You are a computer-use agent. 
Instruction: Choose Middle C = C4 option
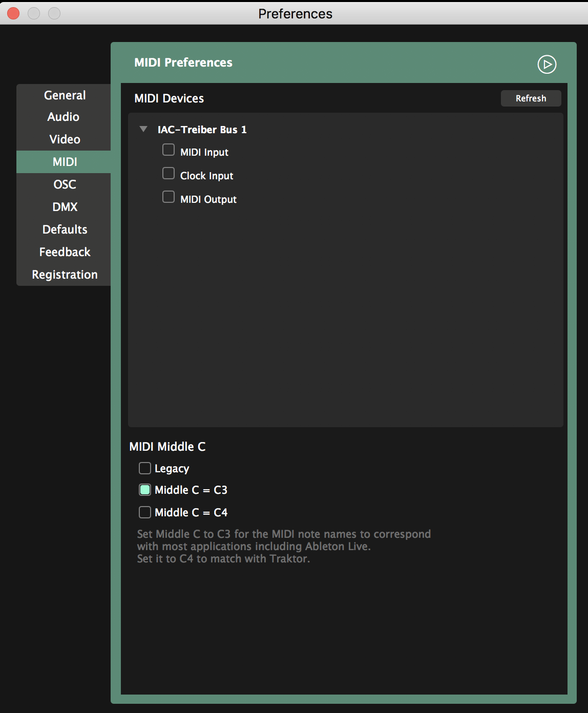point(145,512)
